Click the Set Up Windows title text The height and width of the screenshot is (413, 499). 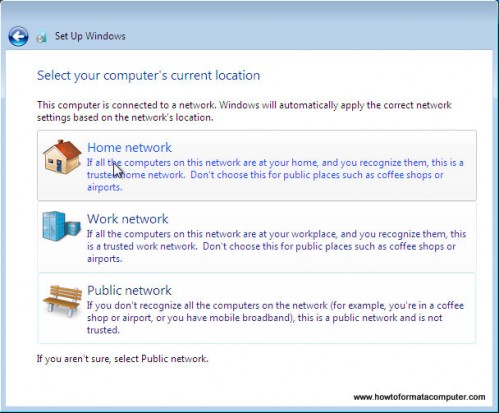[x=90, y=36]
